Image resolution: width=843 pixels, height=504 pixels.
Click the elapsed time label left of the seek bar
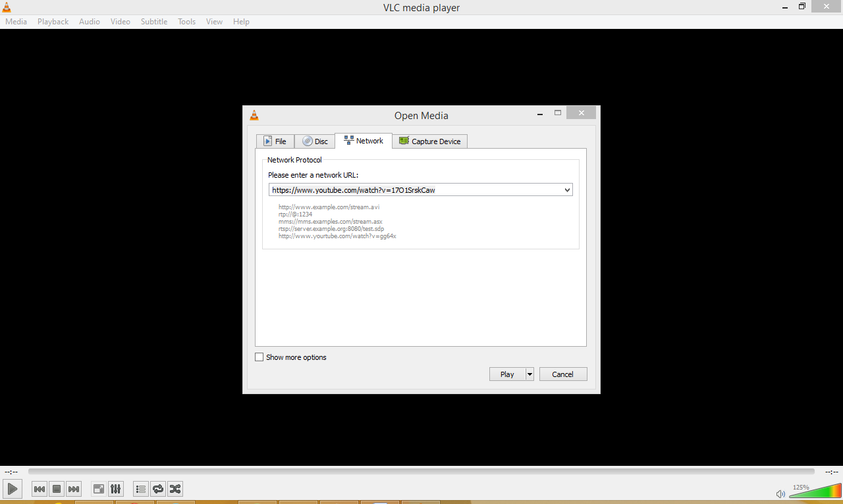[x=11, y=471]
